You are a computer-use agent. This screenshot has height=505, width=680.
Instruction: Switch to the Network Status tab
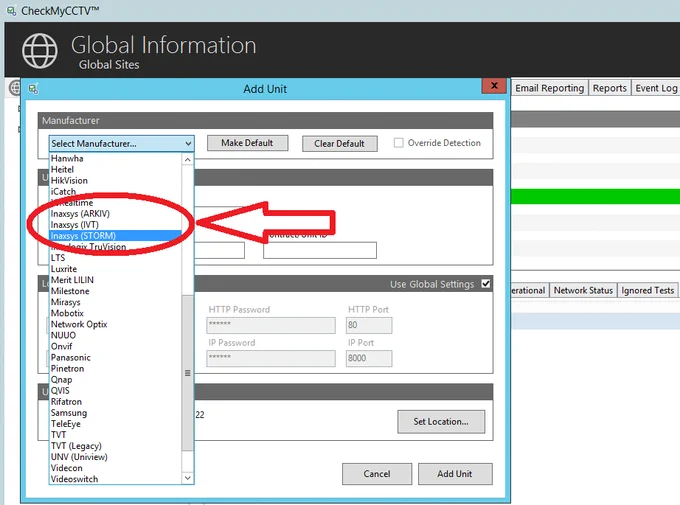(x=583, y=290)
